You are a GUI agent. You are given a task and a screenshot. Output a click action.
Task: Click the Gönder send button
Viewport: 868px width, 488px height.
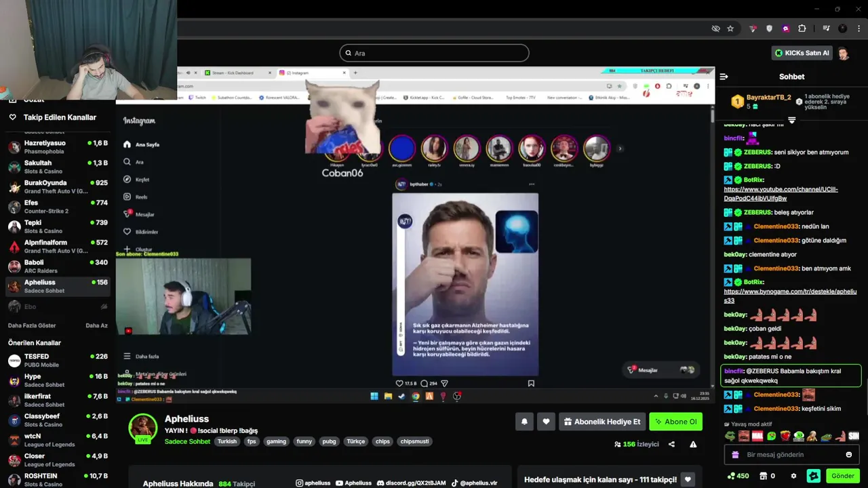(843, 476)
